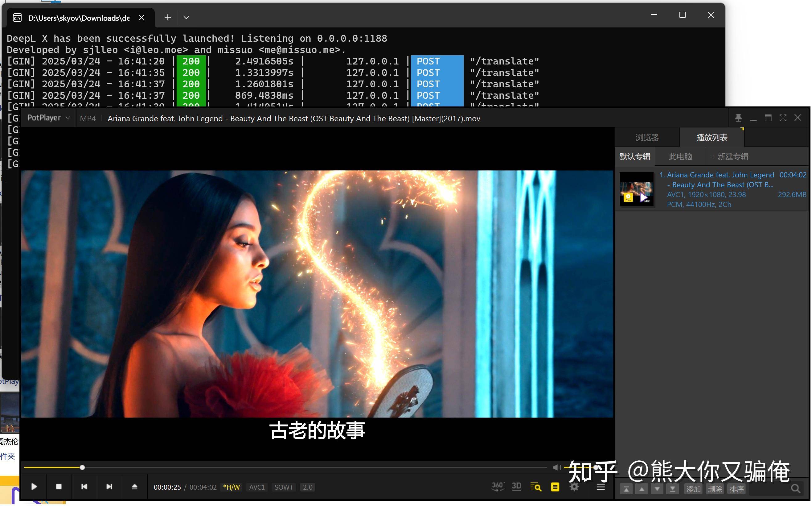
Task: Click the 00:04:02 total duration in the control bar
Action: (203, 487)
